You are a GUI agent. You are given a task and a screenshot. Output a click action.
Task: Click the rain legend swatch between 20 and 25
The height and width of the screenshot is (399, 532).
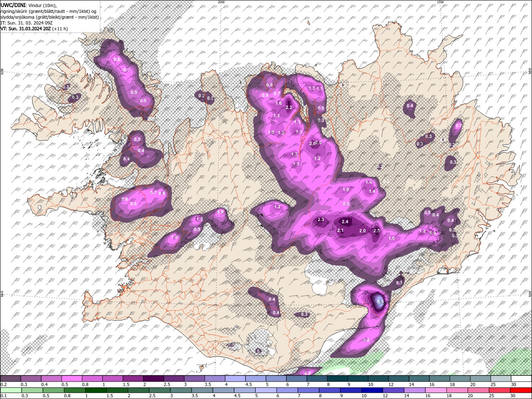(x=479, y=390)
